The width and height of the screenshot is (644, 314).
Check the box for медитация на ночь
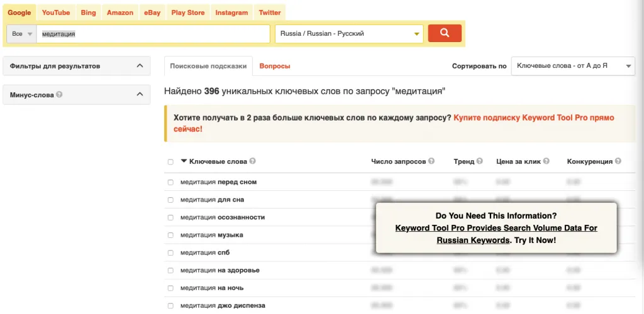(170, 288)
